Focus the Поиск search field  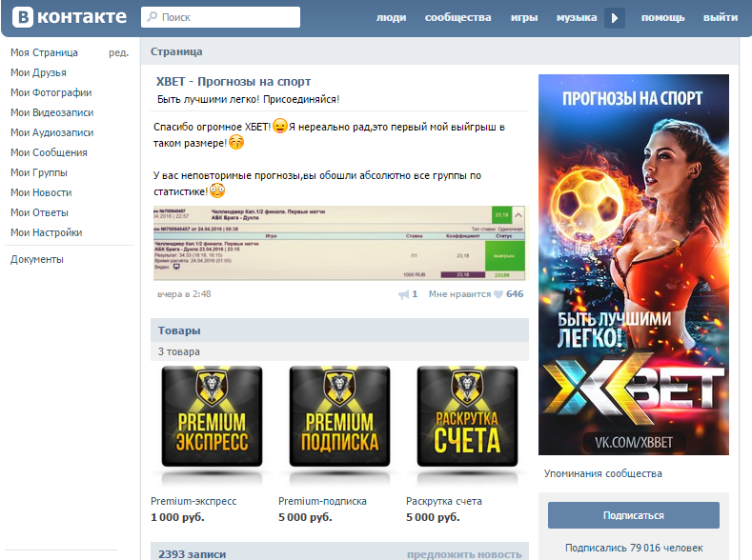[x=220, y=17]
